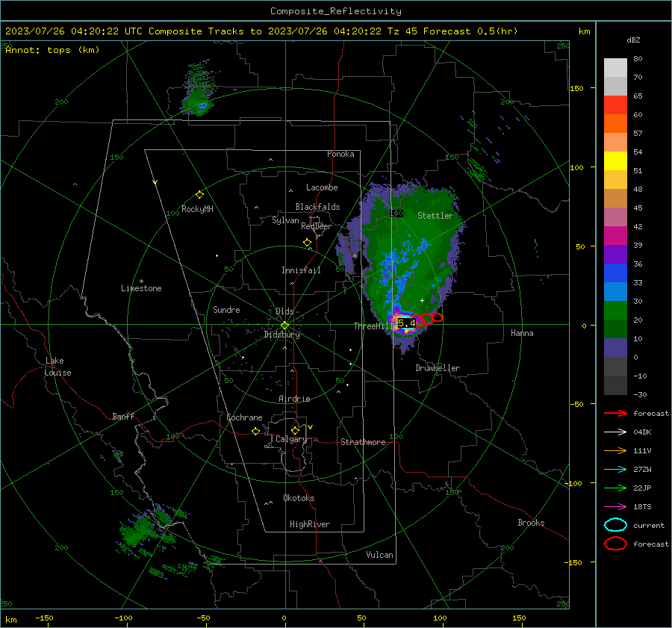Click the Okotoks town label
The width and height of the screenshot is (672, 628).
click(x=299, y=498)
